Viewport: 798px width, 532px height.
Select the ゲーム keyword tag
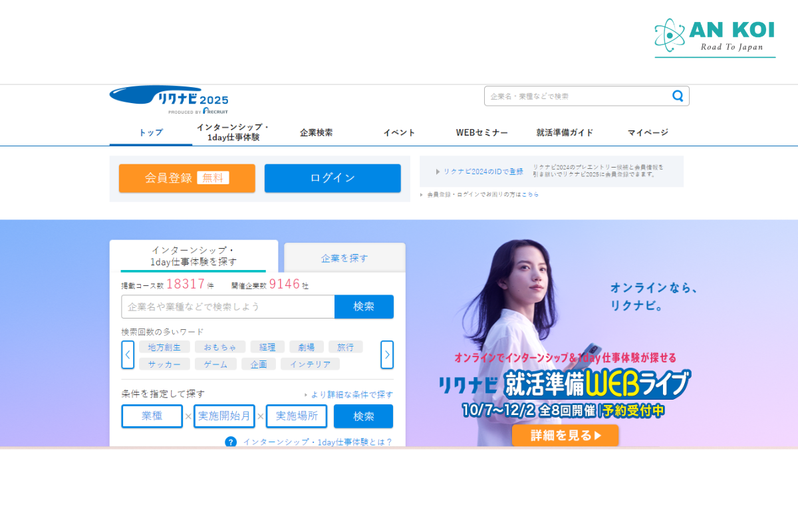pyautogui.click(x=215, y=364)
